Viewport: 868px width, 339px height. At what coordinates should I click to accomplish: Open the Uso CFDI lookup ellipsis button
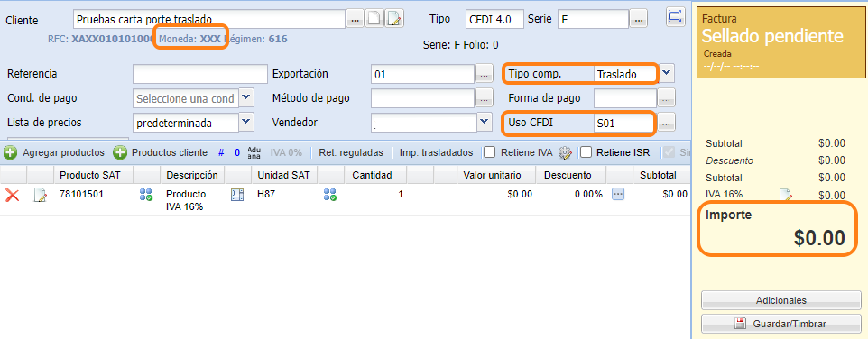point(666,124)
